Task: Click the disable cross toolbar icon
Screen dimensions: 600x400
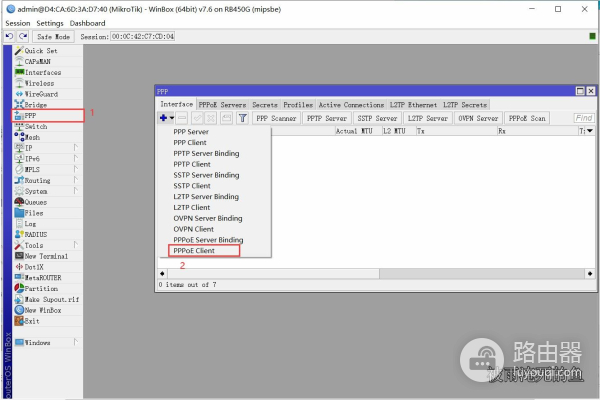Action: tap(211, 118)
